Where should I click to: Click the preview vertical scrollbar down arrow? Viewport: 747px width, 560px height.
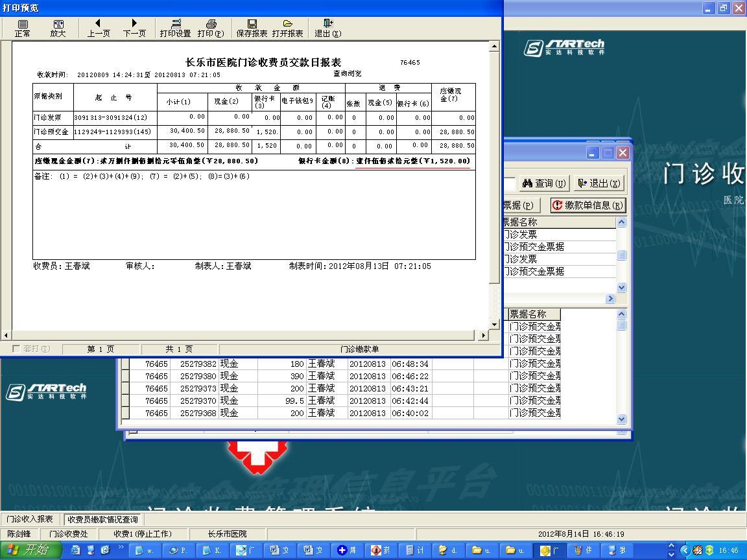click(x=495, y=325)
